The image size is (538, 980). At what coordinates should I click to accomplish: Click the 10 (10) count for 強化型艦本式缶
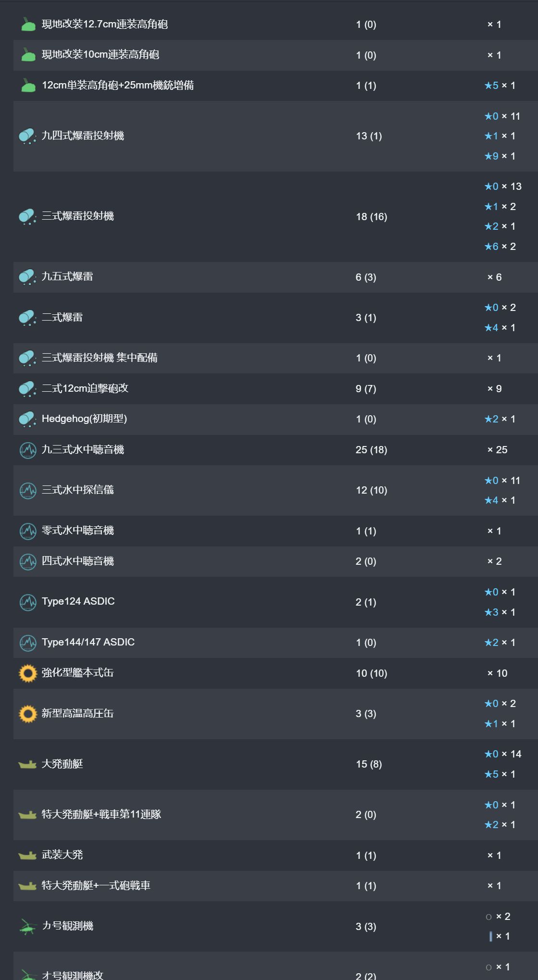click(371, 673)
